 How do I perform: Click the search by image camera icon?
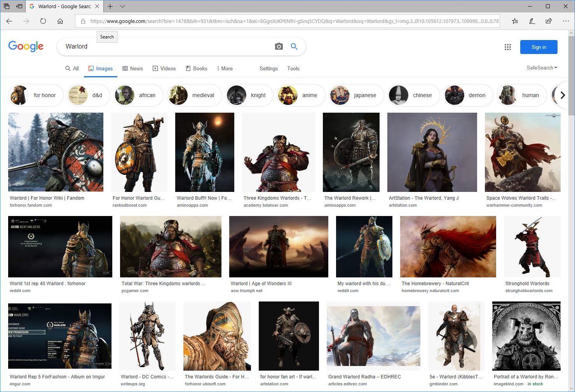[x=279, y=47]
